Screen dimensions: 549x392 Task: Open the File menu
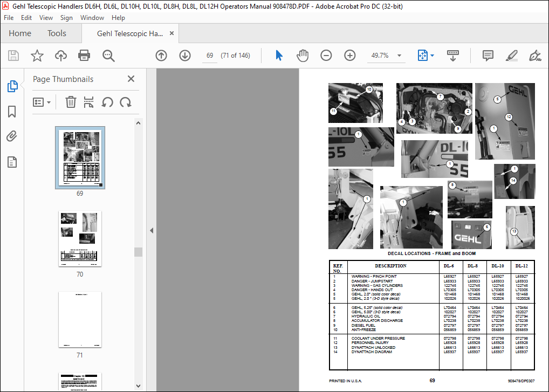coord(9,17)
